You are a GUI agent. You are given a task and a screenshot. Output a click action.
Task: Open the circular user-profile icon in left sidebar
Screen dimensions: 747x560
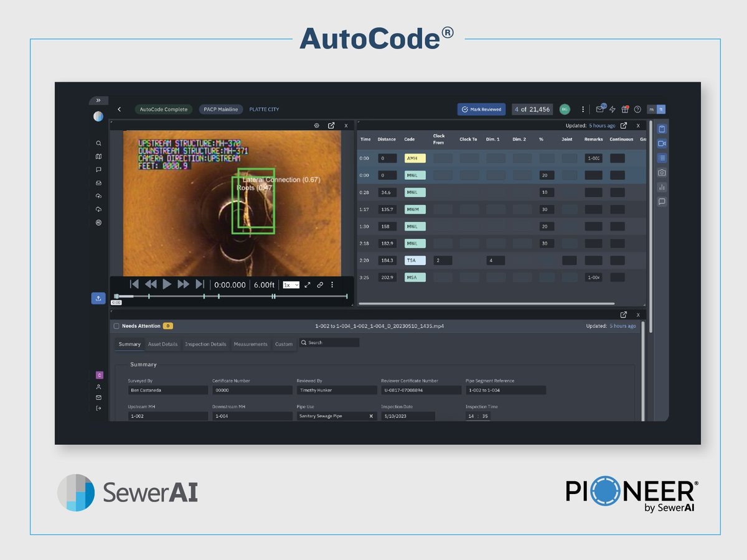[x=98, y=222]
